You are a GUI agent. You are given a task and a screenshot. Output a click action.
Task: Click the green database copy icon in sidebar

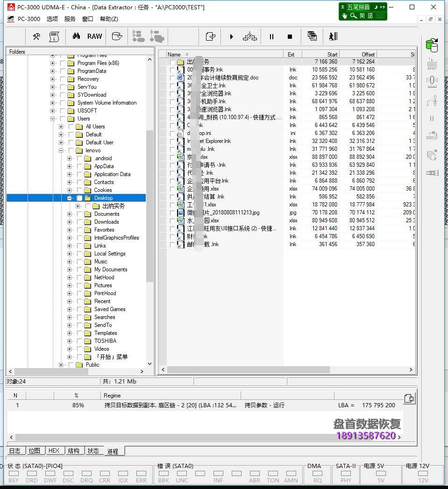431,44
